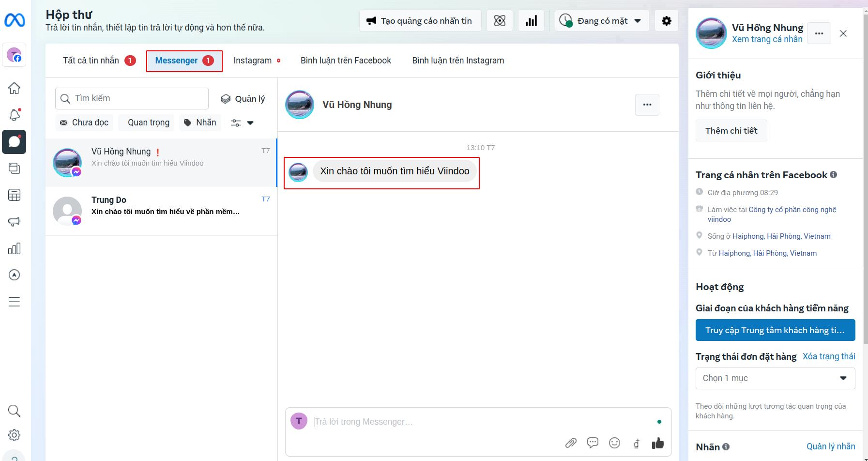868x461 pixels.
Task: Expand the filter options dropdown arrow
Action: click(250, 123)
